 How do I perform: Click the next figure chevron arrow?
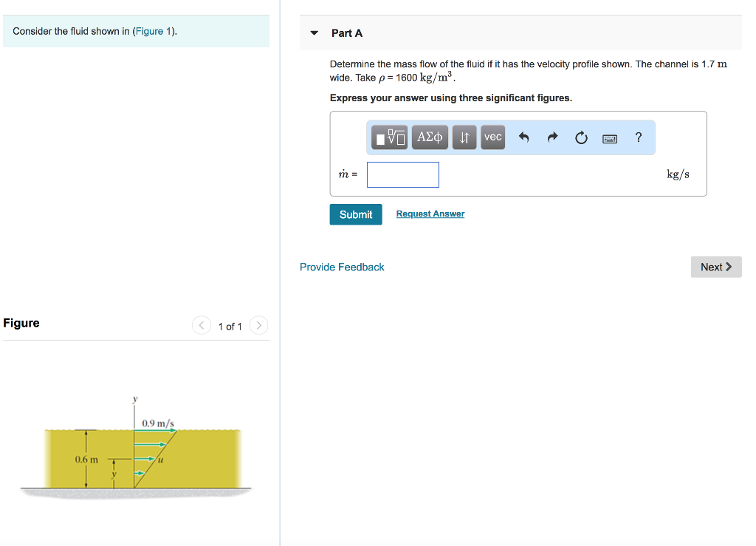pyautogui.click(x=258, y=325)
